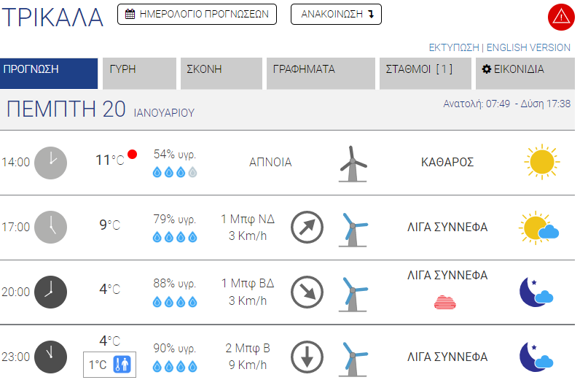This screenshot has height=388, width=588.
Task: Click the wind turbine icon at 14:00
Action: coord(353,163)
